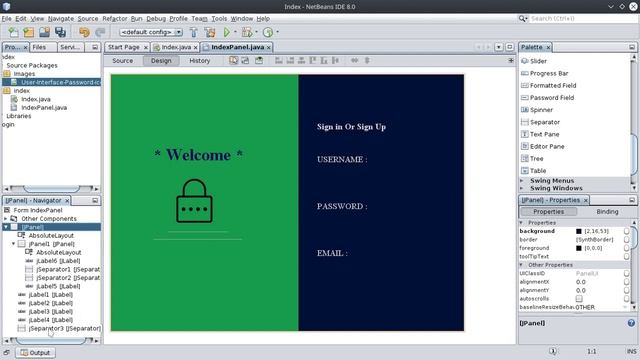Viewport: 640px width, 360px height.
Task: Click the New File toolbar icon
Action: 13,32
